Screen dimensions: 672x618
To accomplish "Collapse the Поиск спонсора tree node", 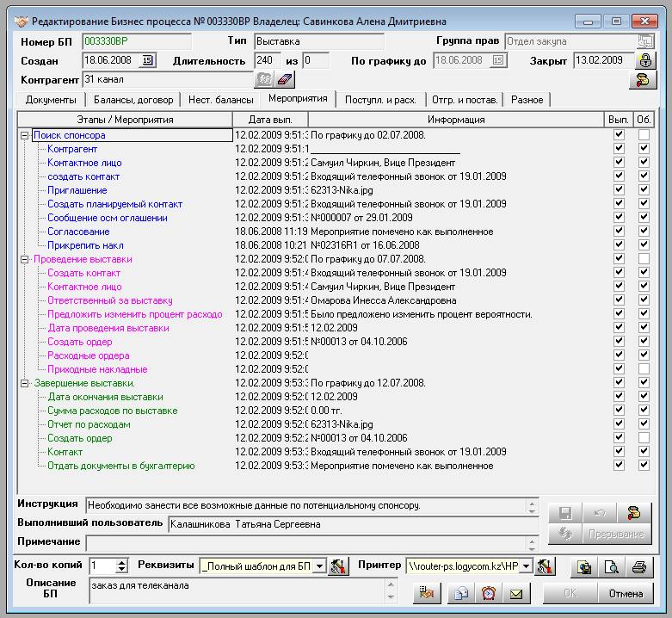I will (x=25, y=135).
